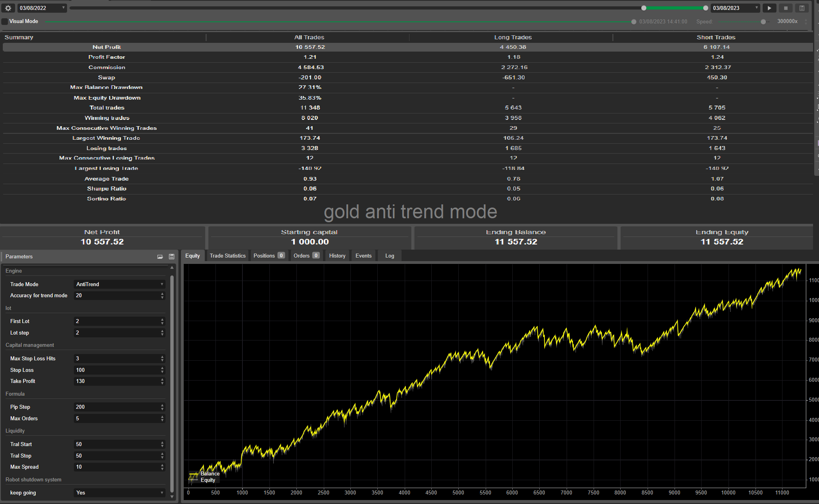This screenshot has width=819, height=504.
Task: Click the Speed slider handle
Action: tap(763, 22)
